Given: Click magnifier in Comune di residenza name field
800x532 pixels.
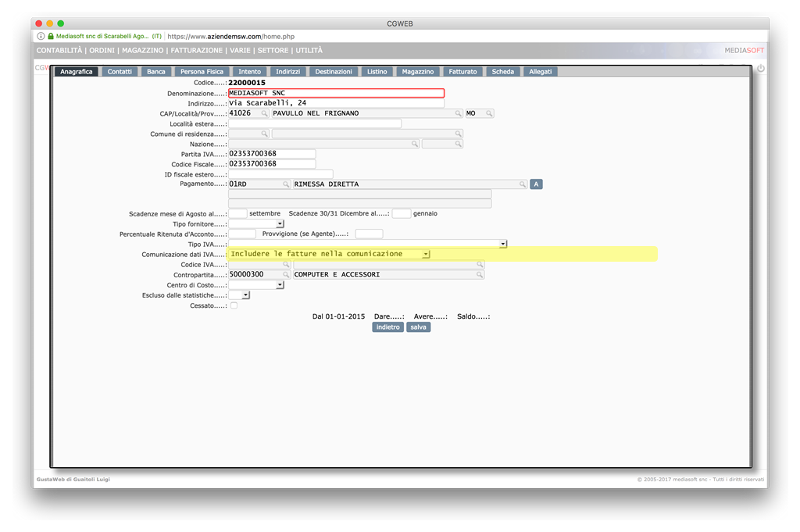Looking at the screenshot, I should pos(458,134).
